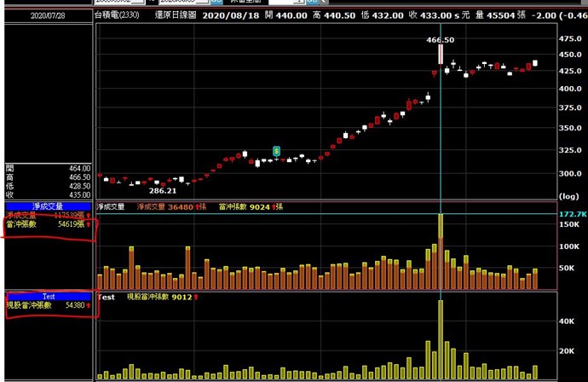
Task: Click the 淨成交量 label in volume chart panel
Action: point(112,206)
